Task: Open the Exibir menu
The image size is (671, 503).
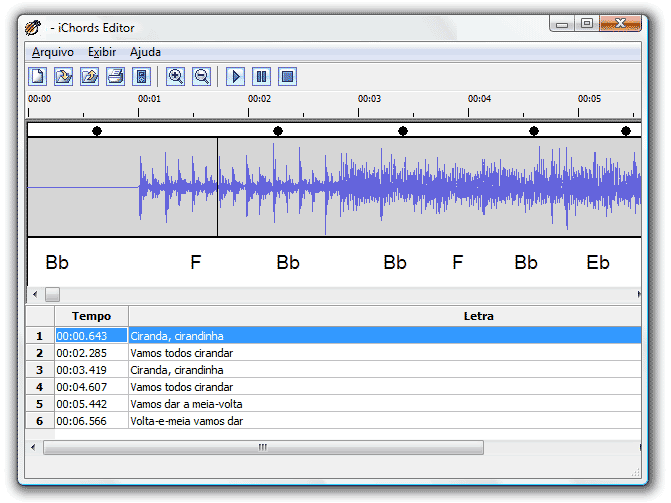Action: pos(102,52)
